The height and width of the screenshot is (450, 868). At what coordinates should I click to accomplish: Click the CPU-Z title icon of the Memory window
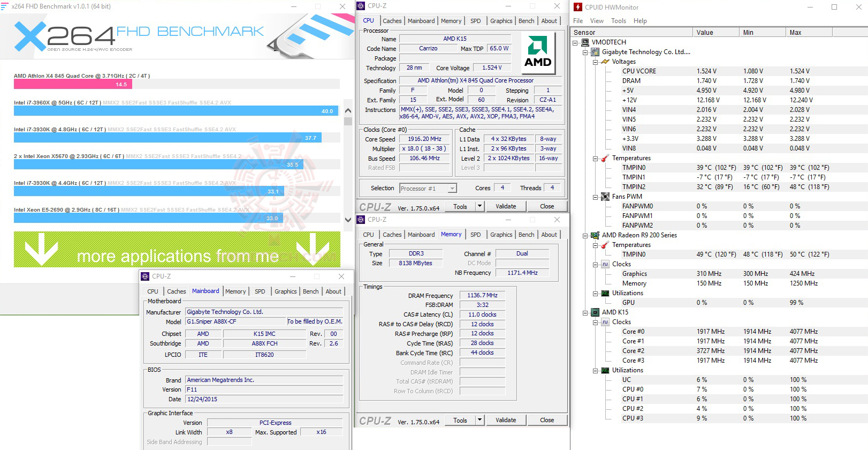[361, 220]
